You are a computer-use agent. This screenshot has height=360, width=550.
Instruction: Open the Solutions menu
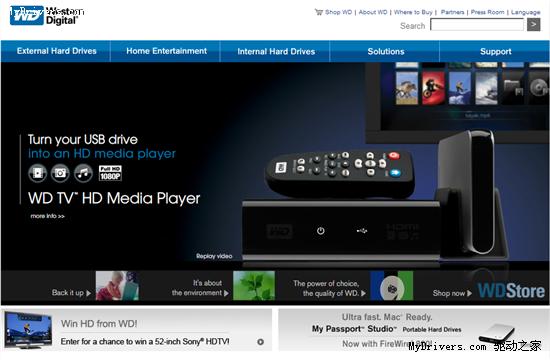coord(385,51)
